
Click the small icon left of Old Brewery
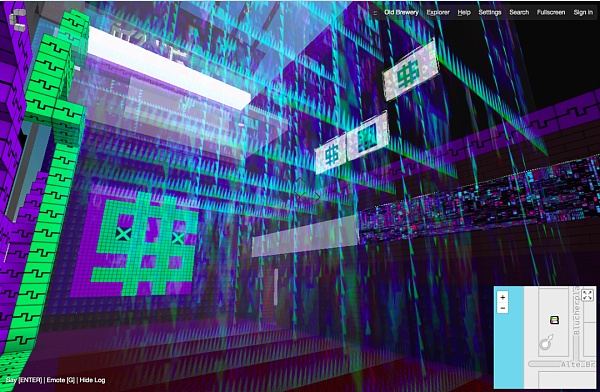pos(375,13)
